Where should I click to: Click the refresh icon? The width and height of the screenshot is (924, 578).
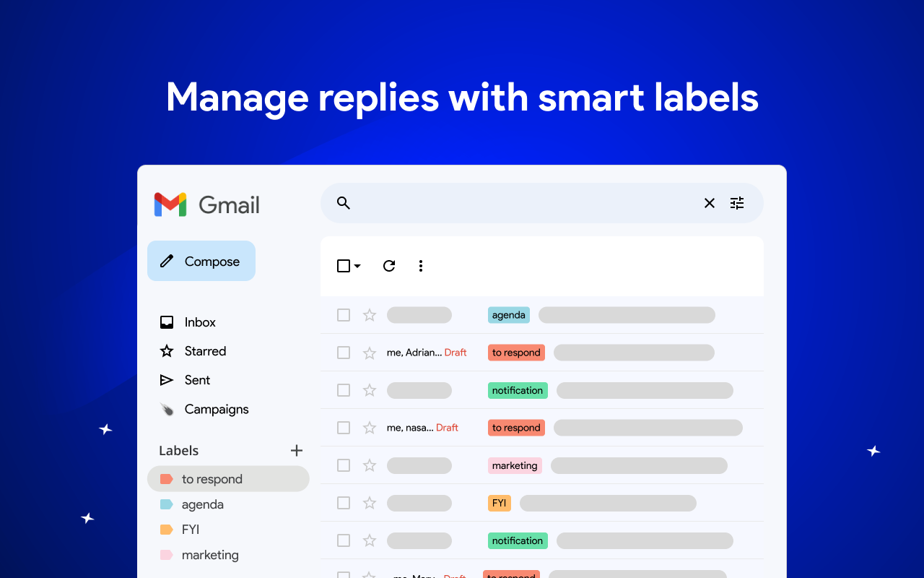point(389,266)
